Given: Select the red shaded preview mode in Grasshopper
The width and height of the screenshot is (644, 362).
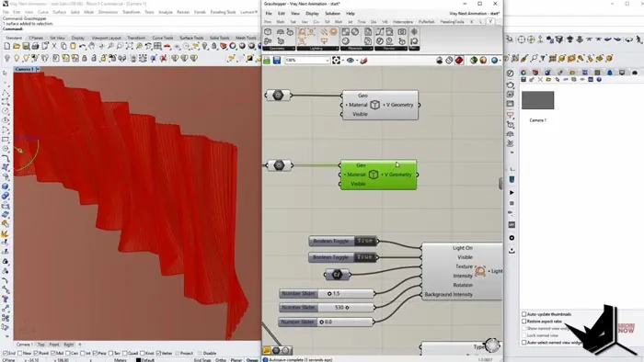Looking at the screenshot, I should (459, 61).
